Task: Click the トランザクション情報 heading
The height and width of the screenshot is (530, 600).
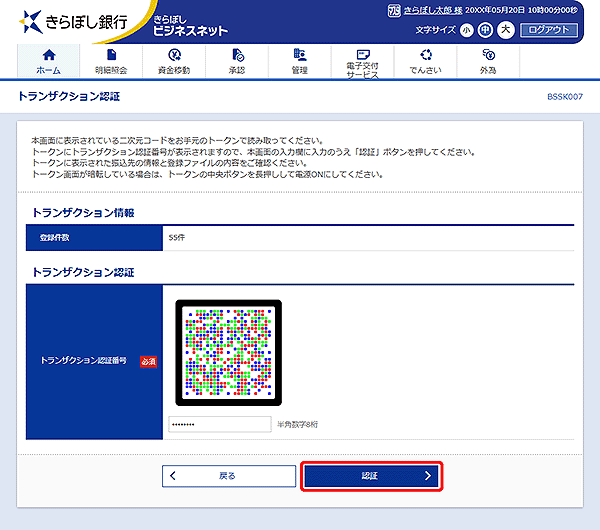Action: click(x=83, y=213)
